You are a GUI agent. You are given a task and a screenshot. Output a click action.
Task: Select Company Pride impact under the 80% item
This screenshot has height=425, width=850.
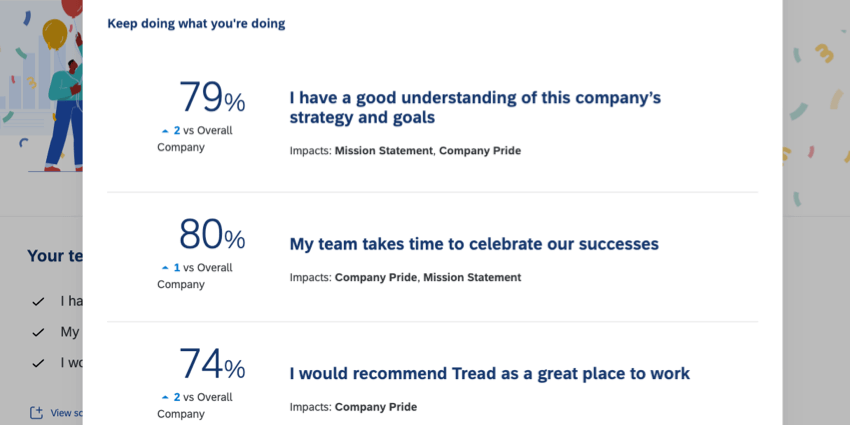[x=375, y=277]
